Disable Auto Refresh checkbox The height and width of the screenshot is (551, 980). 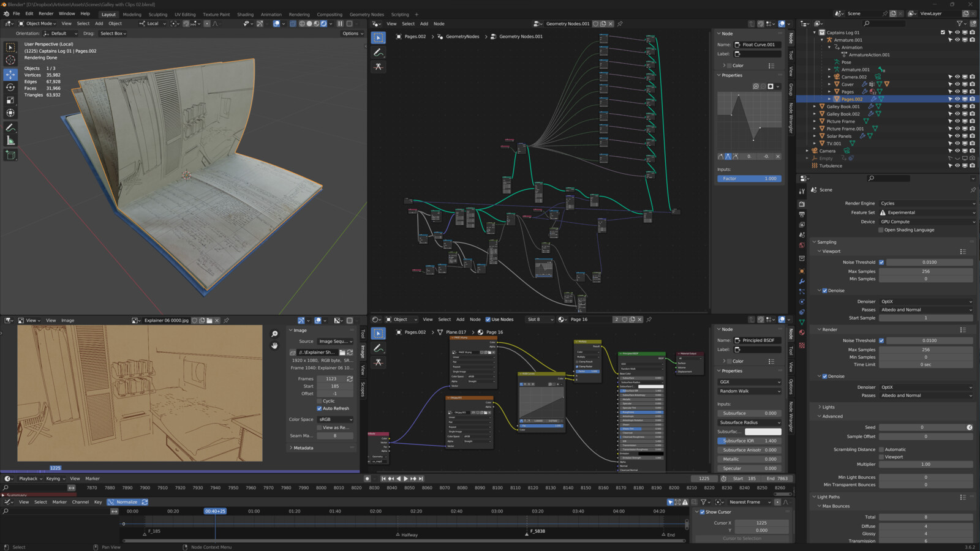319,408
